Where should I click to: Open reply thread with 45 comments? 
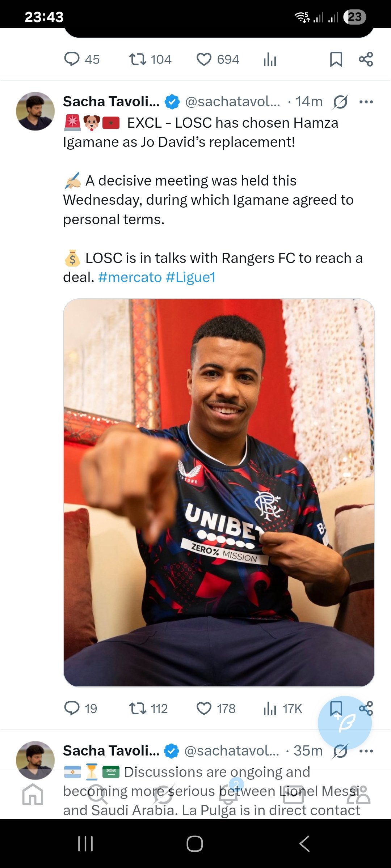tap(82, 59)
